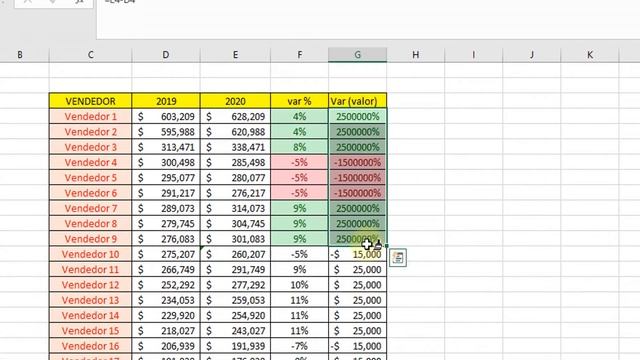
Task: Select the Vendedor 3 cell
Action: click(90, 147)
